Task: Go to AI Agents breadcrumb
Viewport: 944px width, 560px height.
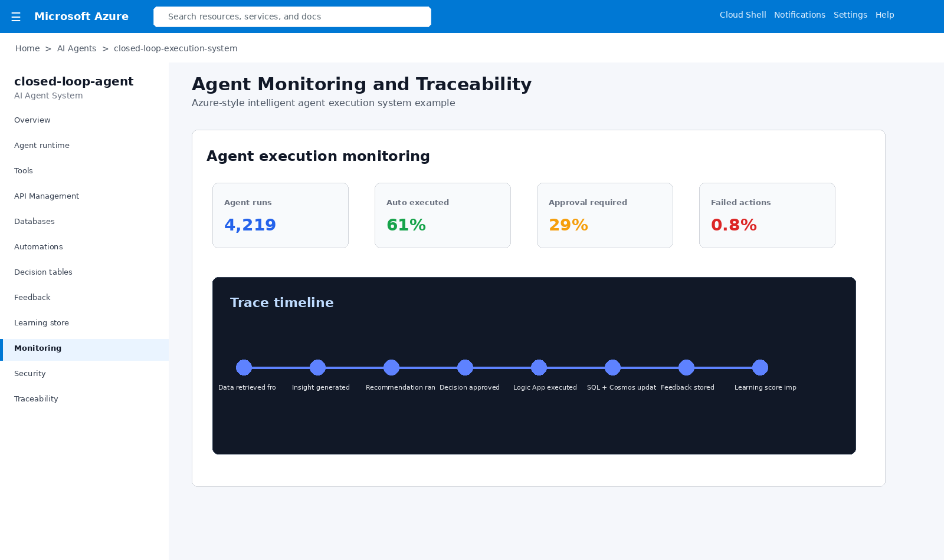Action: pos(77,48)
